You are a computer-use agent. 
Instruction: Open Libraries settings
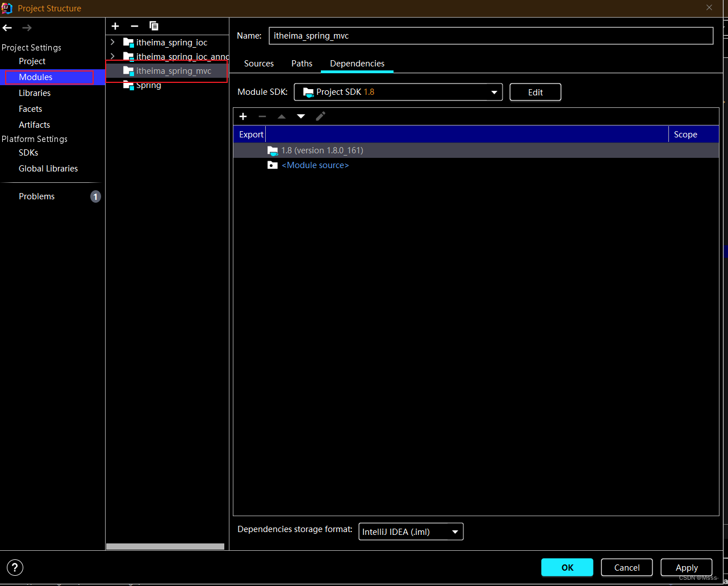(35, 93)
